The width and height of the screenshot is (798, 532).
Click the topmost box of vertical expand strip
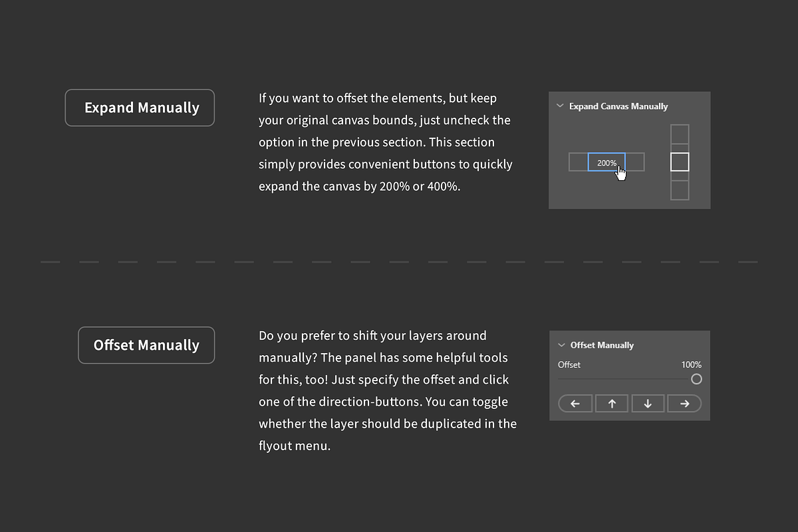click(x=680, y=134)
